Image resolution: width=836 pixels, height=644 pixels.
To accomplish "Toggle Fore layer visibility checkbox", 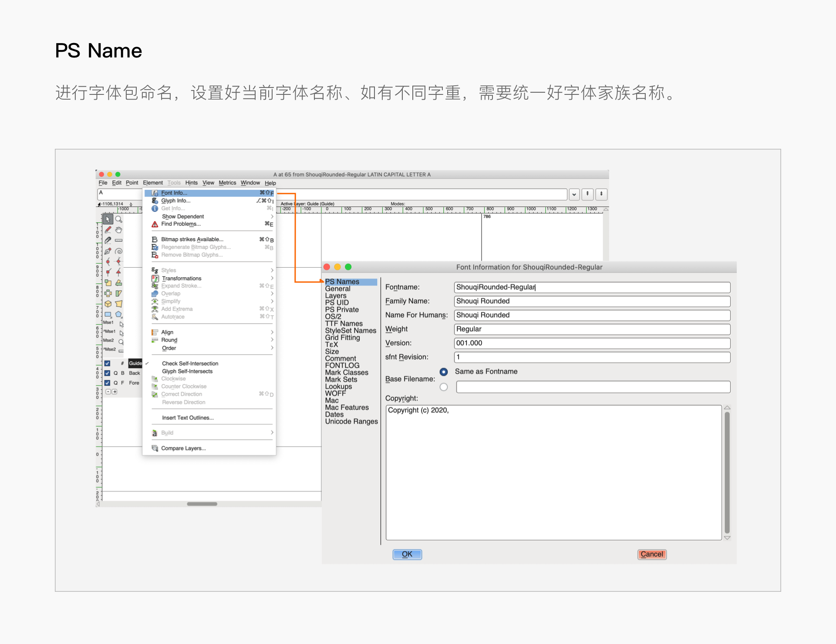I will (107, 383).
